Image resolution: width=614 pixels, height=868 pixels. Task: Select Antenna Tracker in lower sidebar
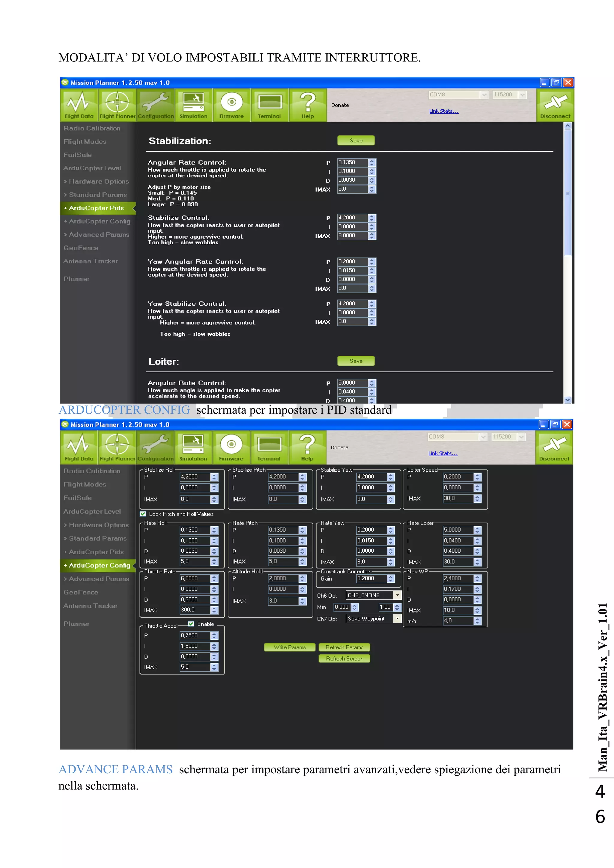pos(90,606)
